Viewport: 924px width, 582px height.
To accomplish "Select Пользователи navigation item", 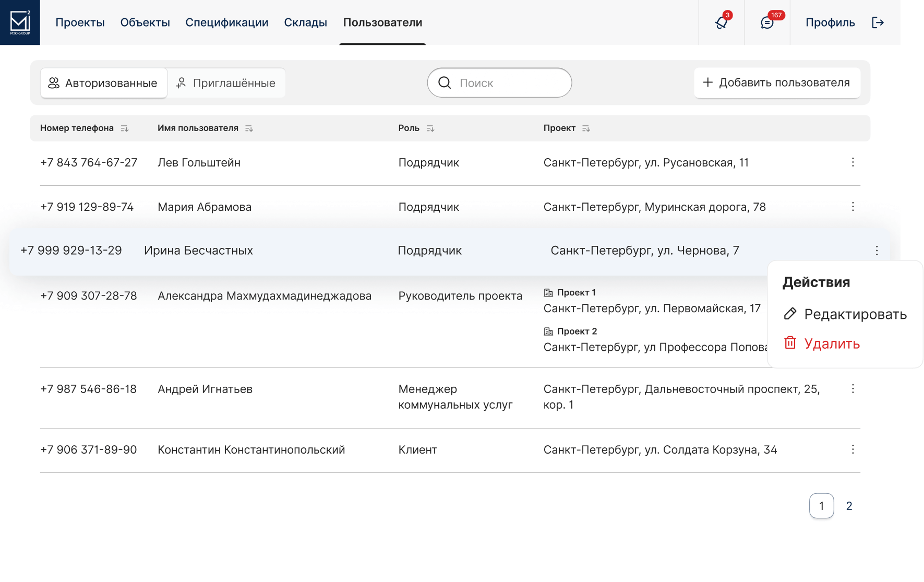I will (x=383, y=22).
